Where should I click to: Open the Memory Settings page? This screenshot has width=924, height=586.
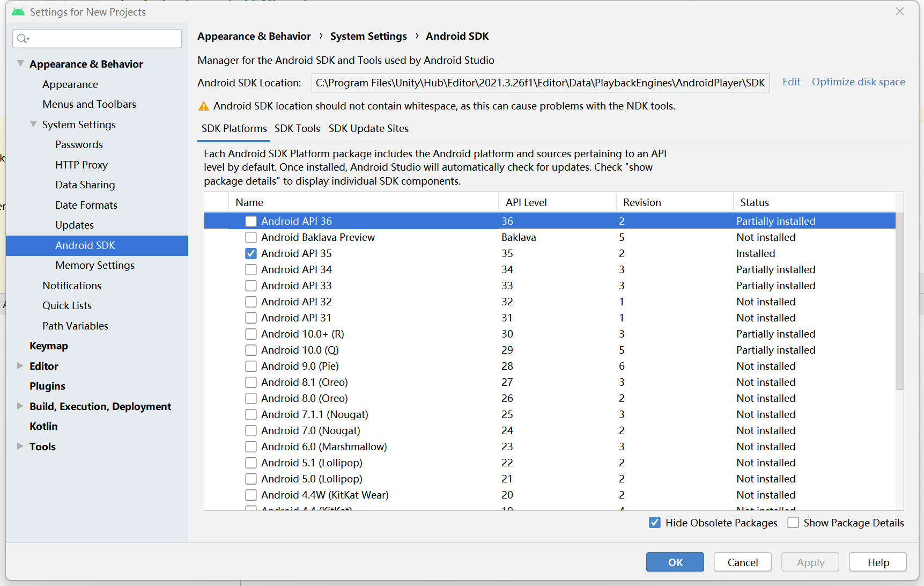[95, 265]
